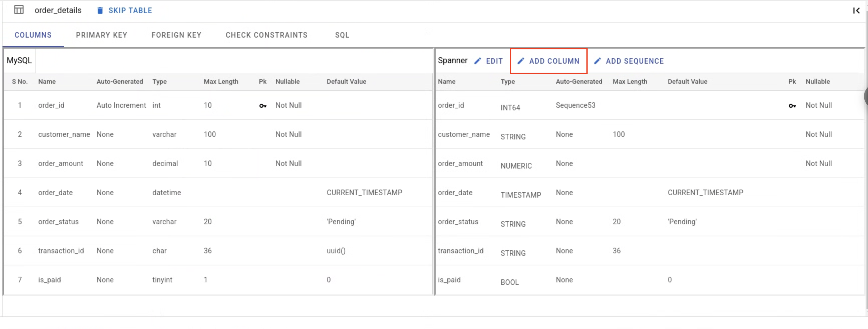Click NUMERIC type for order_amount
The height and width of the screenshot is (329, 868).
[516, 166]
